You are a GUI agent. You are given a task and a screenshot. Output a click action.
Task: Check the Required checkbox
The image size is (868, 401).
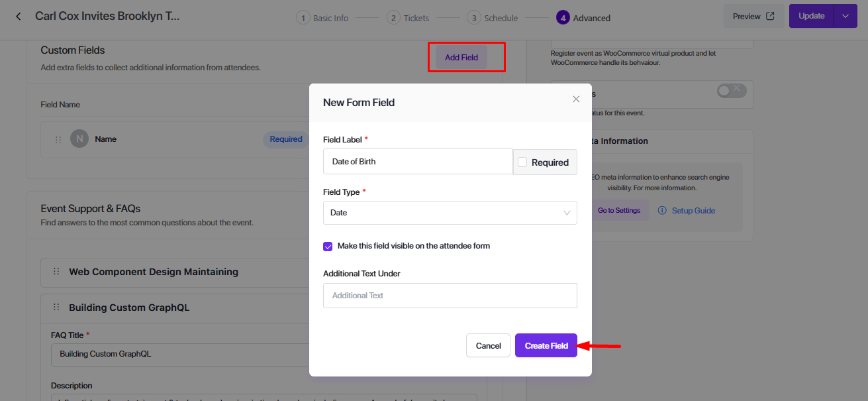click(x=522, y=162)
